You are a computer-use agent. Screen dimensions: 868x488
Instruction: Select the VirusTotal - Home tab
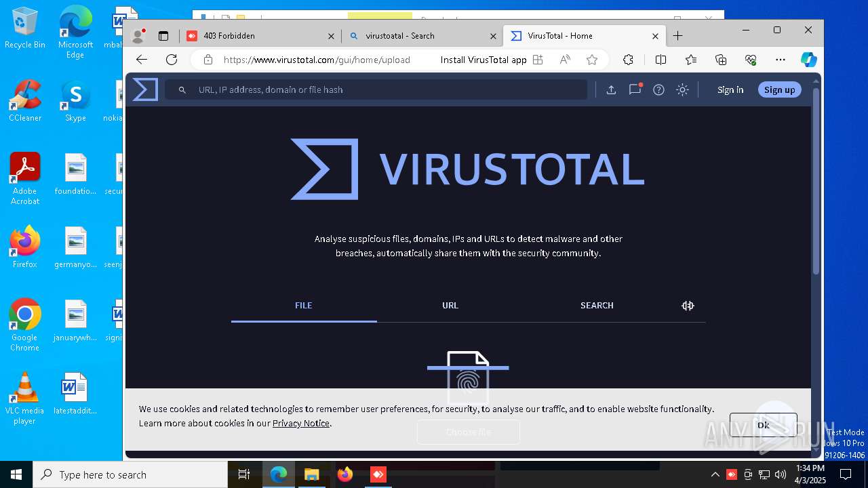(x=585, y=36)
